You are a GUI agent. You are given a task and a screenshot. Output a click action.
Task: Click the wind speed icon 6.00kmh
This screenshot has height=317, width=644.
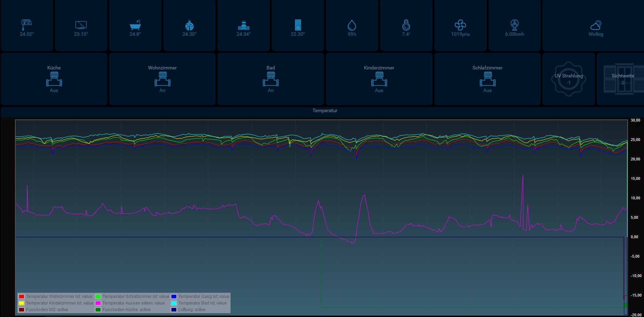(x=515, y=25)
